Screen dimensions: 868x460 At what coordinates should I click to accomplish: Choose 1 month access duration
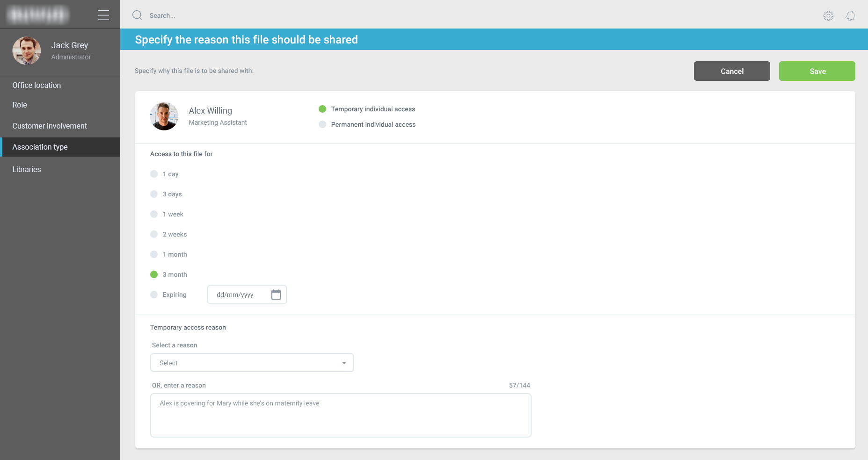point(154,254)
